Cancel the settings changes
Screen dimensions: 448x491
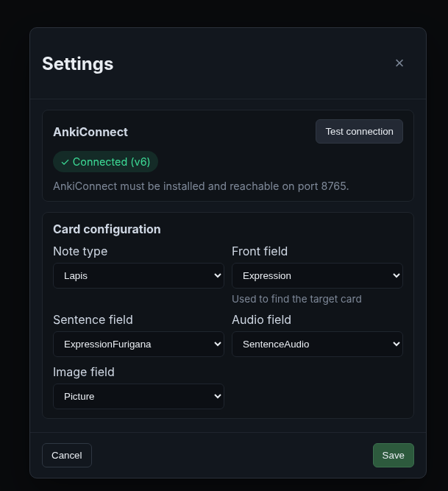(67, 456)
